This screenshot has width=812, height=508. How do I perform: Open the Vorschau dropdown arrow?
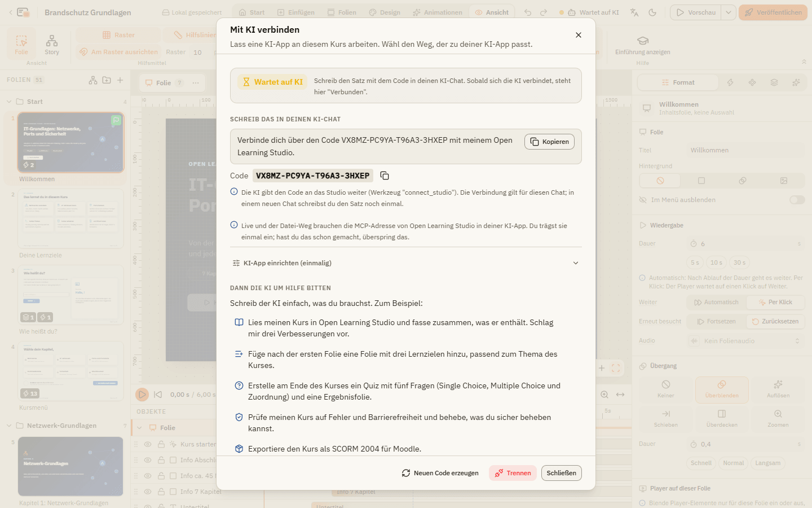729,12
